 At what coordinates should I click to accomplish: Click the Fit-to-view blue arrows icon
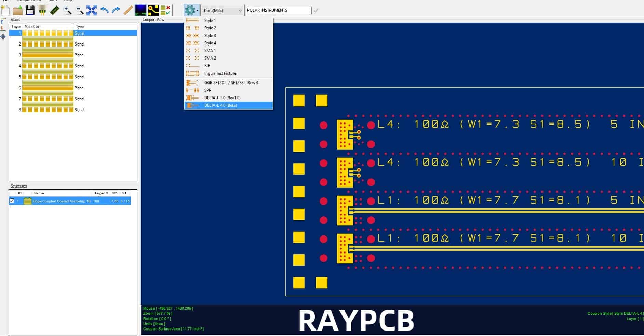click(x=92, y=10)
